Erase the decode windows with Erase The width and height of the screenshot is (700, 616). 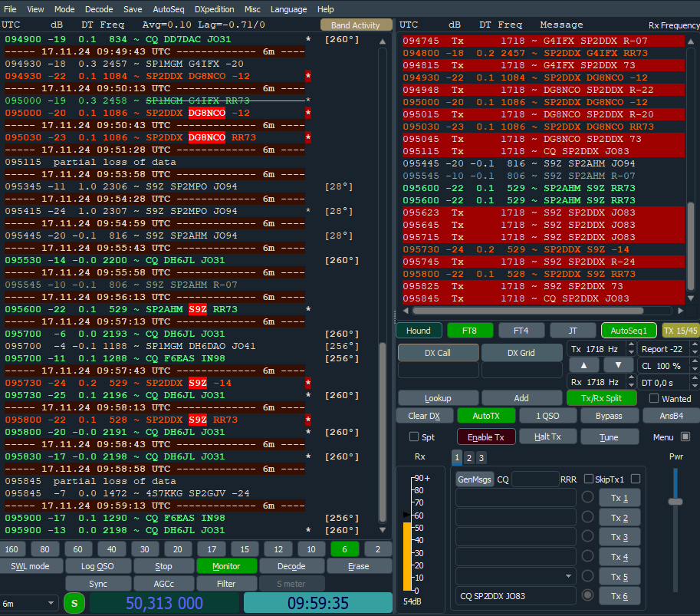point(359,566)
